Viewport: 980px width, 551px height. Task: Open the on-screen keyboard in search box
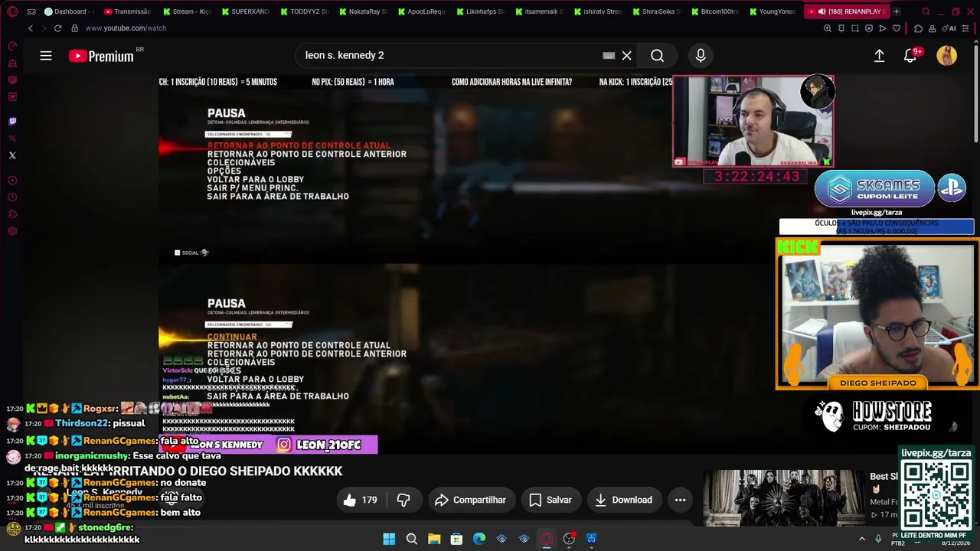[609, 55]
